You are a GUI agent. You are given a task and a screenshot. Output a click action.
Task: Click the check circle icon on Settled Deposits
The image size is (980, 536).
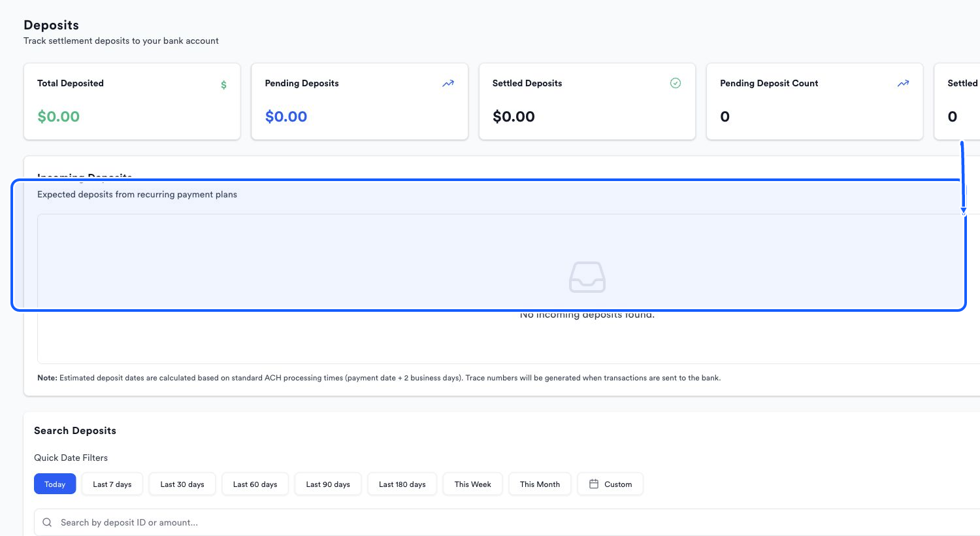coord(676,83)
